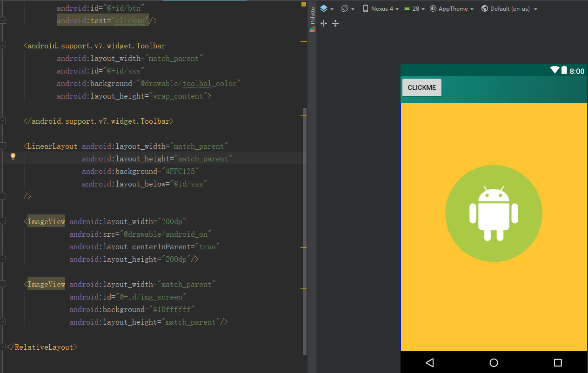Collapse the opening Toolbar tag fold marker
Screen dimensions: 588x373
point(3,46)
